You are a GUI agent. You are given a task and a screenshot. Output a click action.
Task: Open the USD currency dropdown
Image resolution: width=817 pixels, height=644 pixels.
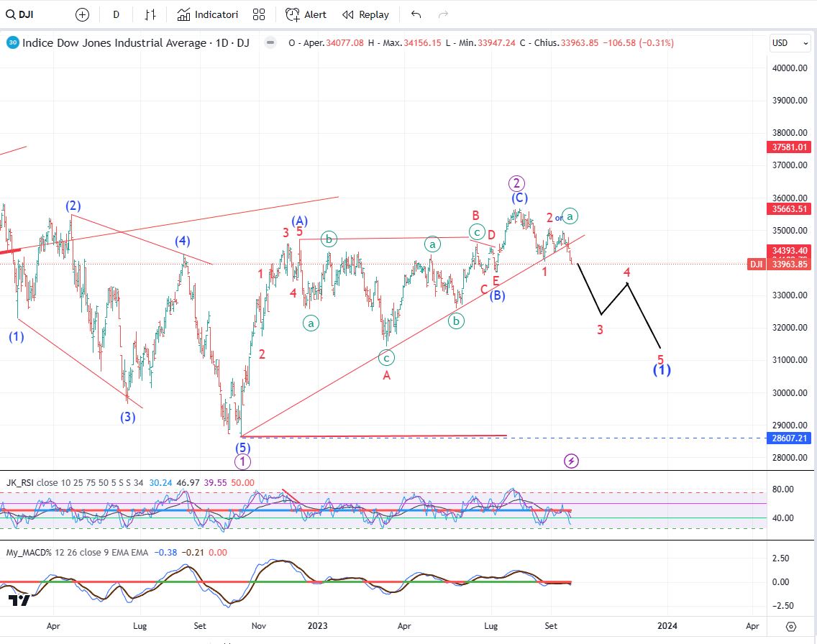coord(790,42)
